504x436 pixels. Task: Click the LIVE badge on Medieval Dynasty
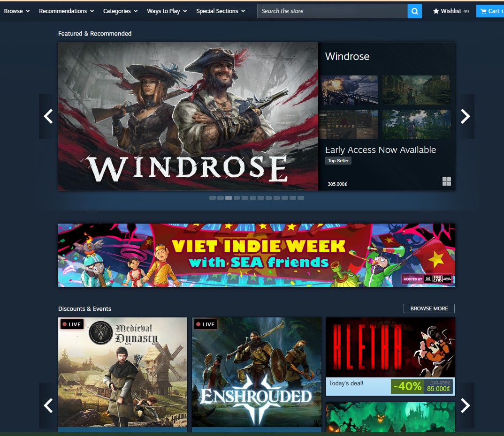pyautogui.click(x=72, y=324)
